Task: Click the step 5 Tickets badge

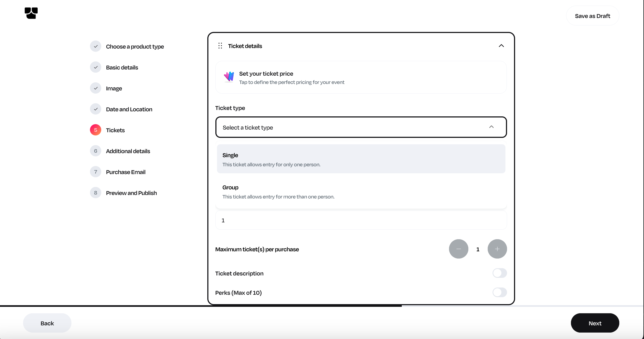Action: tap(96, 130)
